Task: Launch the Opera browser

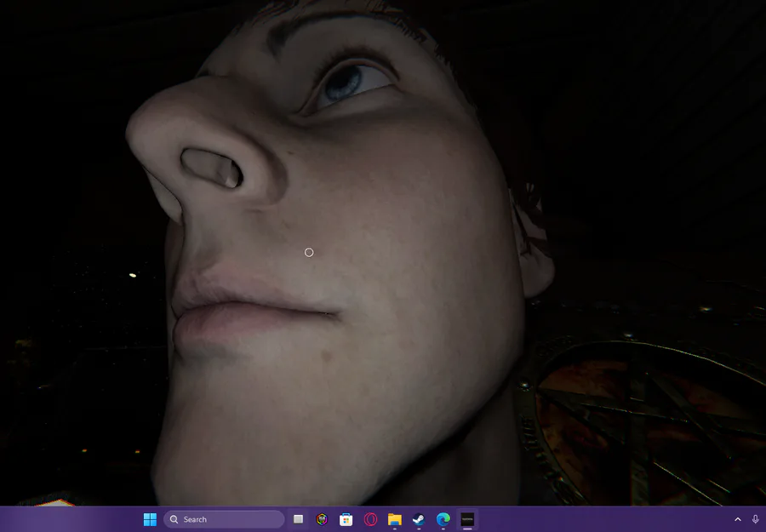Action: pyautogui.click(x=370, y=519)
